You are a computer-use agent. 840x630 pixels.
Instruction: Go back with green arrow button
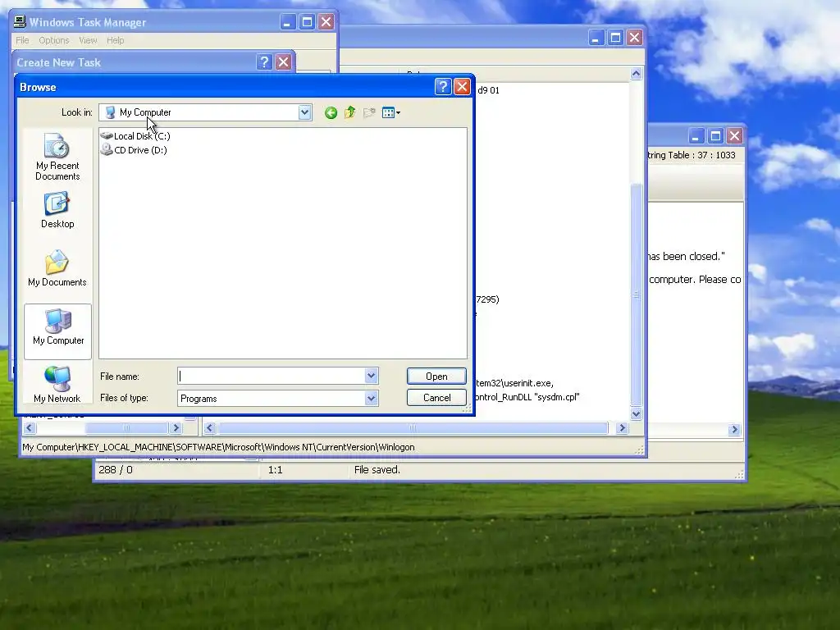click(331, 112)
